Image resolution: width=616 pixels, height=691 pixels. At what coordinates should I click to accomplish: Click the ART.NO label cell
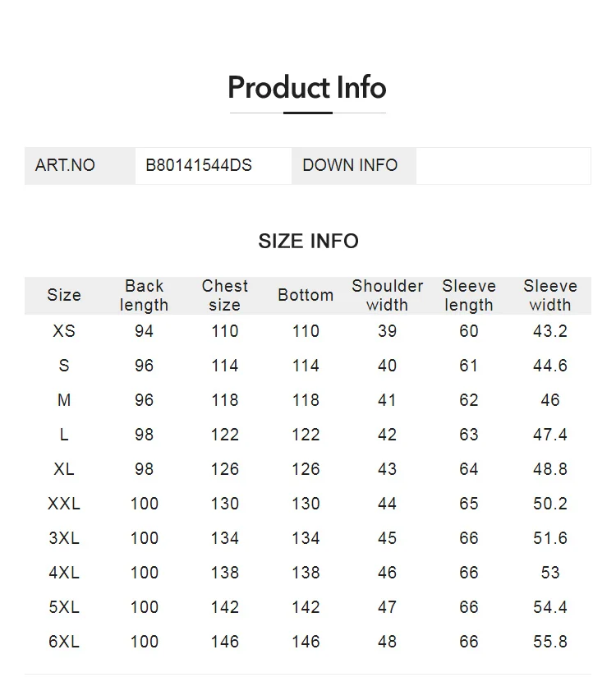[x=65, y=165]
